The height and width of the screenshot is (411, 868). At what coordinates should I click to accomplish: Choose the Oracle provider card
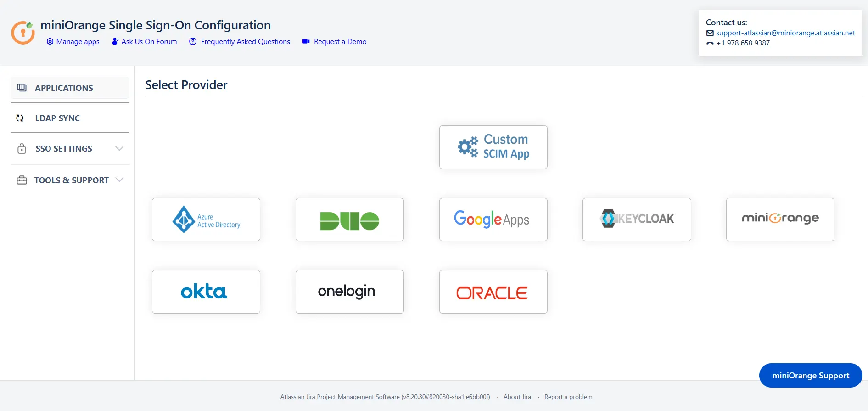point(493,292)
